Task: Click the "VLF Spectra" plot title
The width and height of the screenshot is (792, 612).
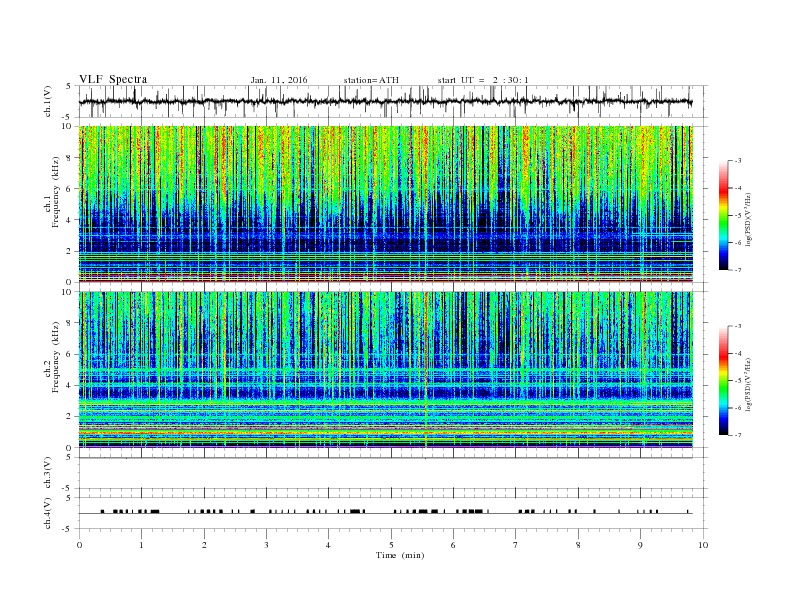Action: [113, 79]
